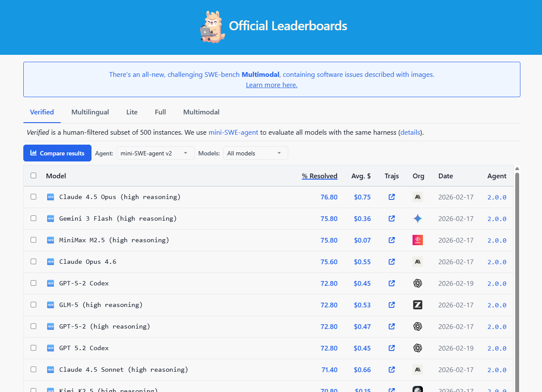
Task: Check the GLM-5 row checkbox
Action: click(x=34, y=305)
